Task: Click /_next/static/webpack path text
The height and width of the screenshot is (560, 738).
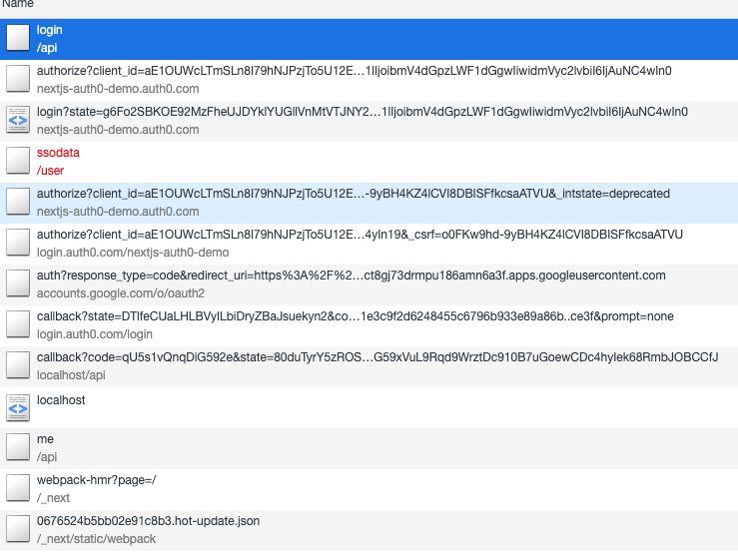Action: tap(96, 539)
